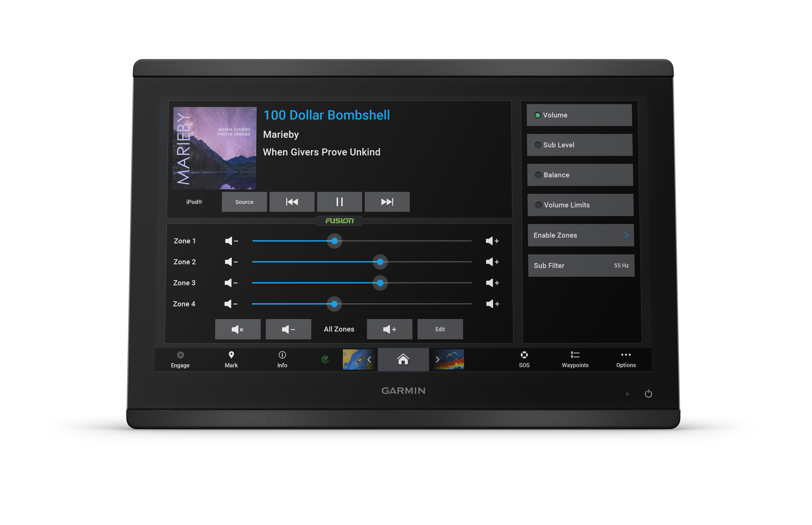Viewport: 812px width, 525px height.
Task: Open the Edit zones button
Action: click(440, 329)
